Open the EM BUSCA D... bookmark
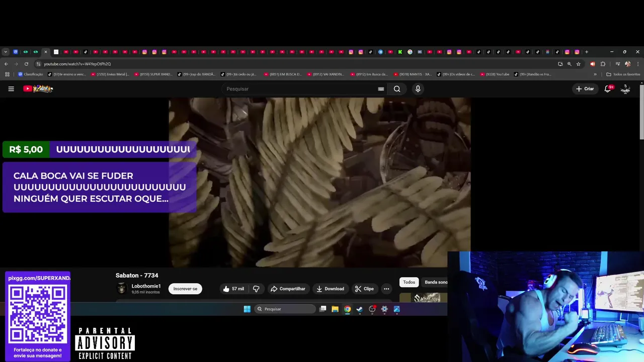Viewport: 644px width, 362px height. pyautogui.click(x=283, y=74)
